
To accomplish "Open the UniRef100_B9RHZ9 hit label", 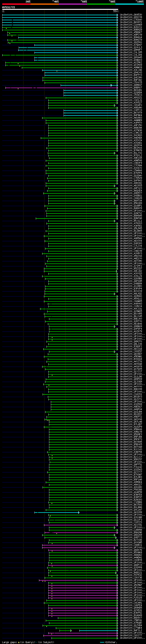I will click(131, 30).
